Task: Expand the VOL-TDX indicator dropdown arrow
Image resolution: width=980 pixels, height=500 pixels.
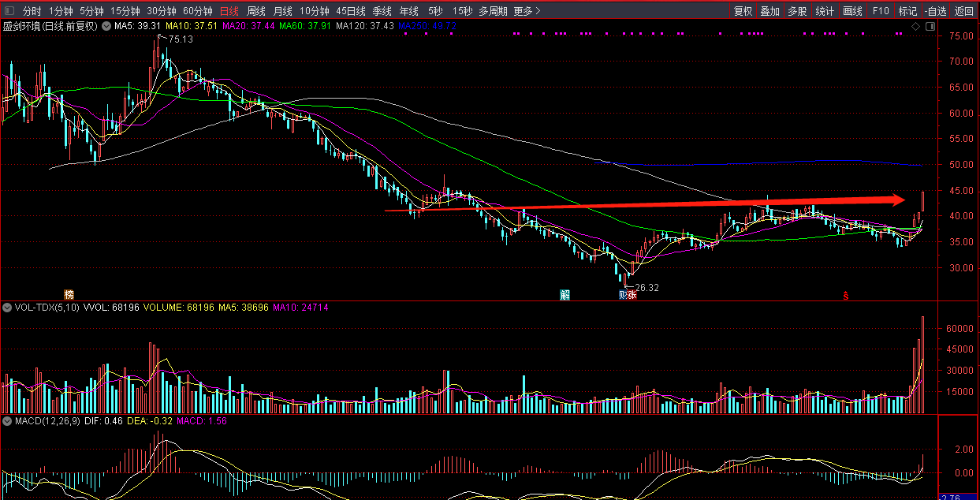Action: click(x=8, y=308)
